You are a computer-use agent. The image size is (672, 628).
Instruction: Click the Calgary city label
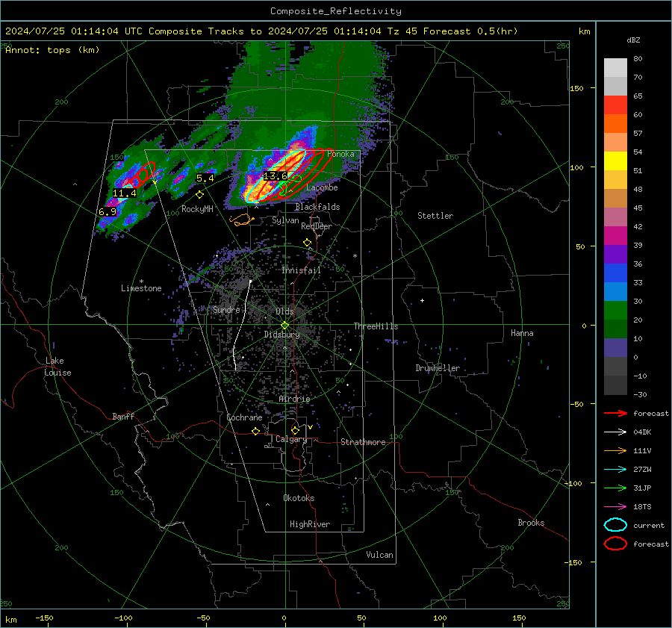tap(291, 439)
